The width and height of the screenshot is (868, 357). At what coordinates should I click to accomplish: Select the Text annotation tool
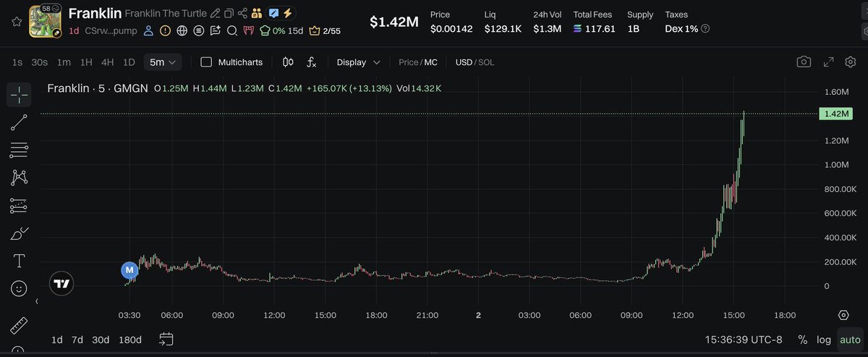click(20, 261)
